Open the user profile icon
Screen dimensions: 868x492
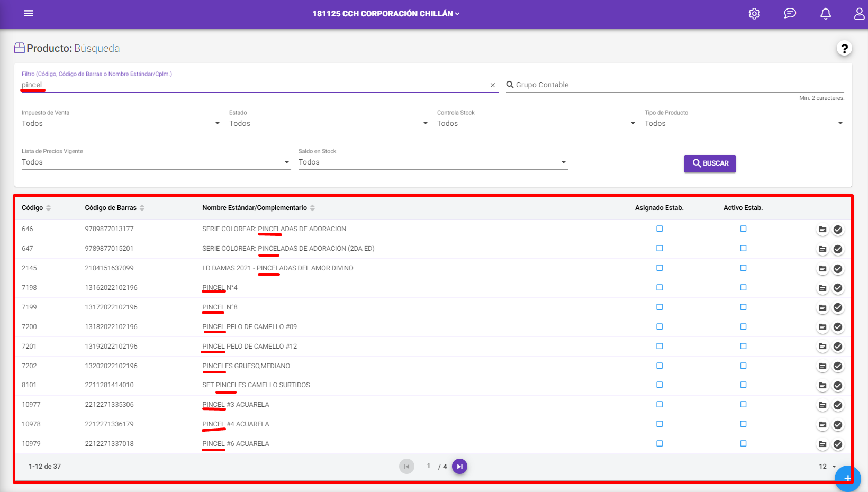[860, 14]
